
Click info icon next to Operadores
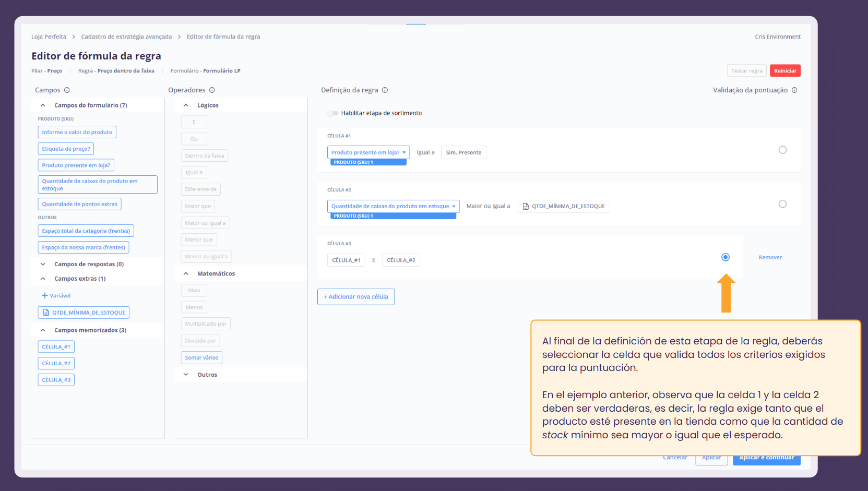click(x=212, y=90)
